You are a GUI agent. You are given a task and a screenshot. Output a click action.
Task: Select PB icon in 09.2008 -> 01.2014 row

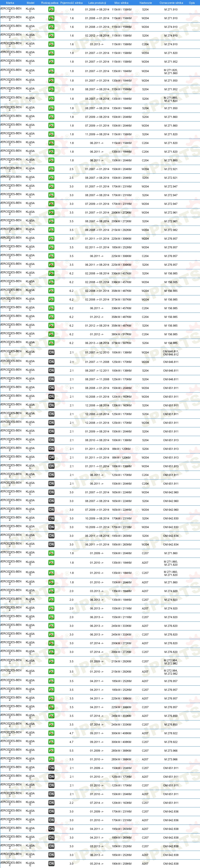click(51, 230)
